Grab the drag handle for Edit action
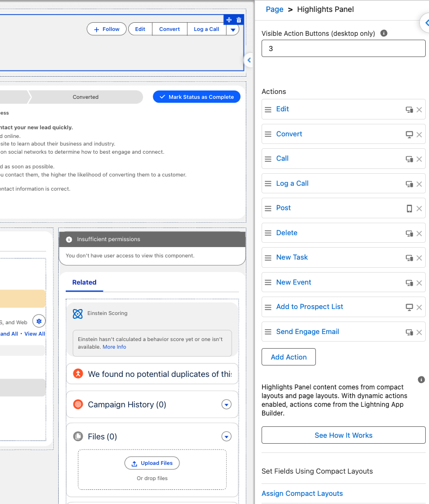The height and width of the screenshot is (504, 429). tap(268, 110)
